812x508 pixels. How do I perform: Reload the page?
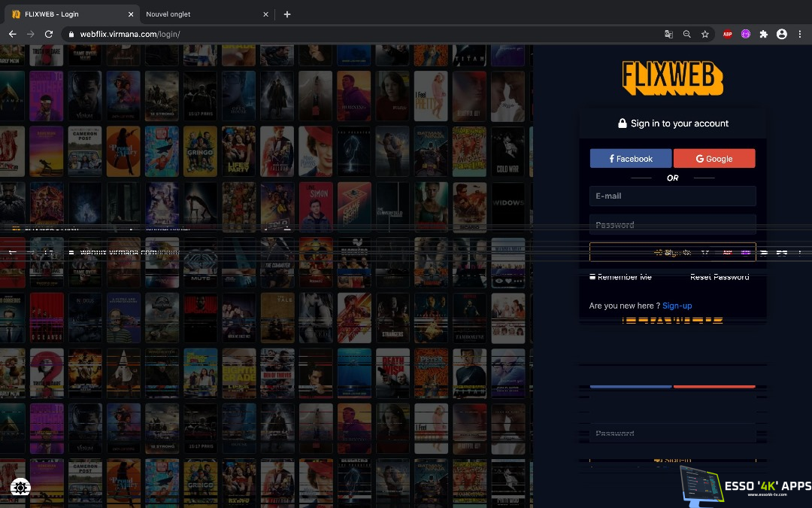pos(49,34)
